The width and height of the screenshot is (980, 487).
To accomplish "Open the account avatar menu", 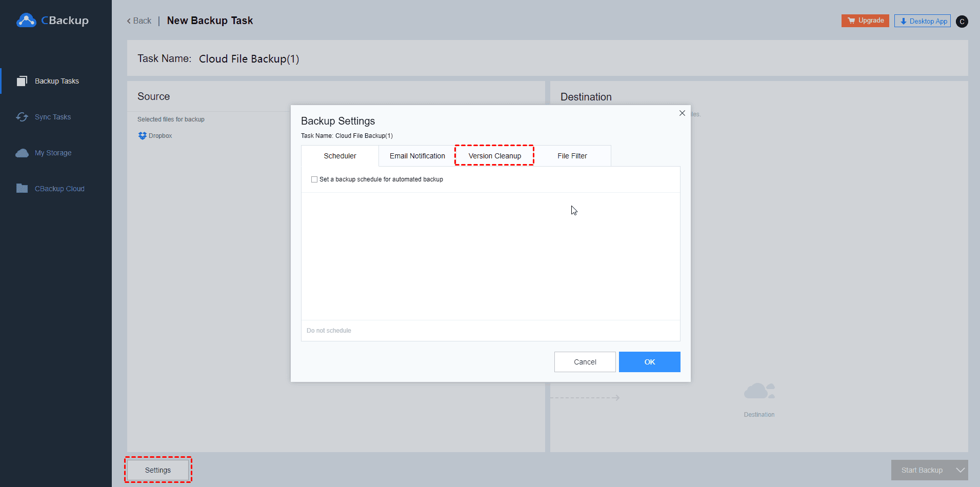I will 962,21.
